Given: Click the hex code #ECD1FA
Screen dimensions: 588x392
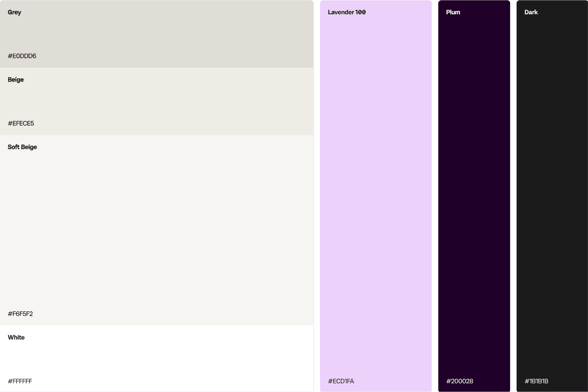Looking at the screenshot, I should (x=341, y=381).
